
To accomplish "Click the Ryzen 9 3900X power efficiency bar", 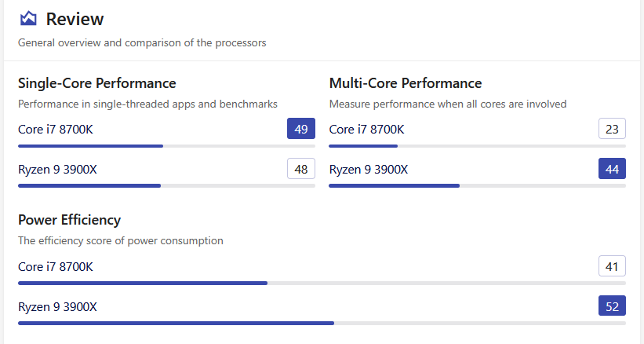I will pos(322,323).
